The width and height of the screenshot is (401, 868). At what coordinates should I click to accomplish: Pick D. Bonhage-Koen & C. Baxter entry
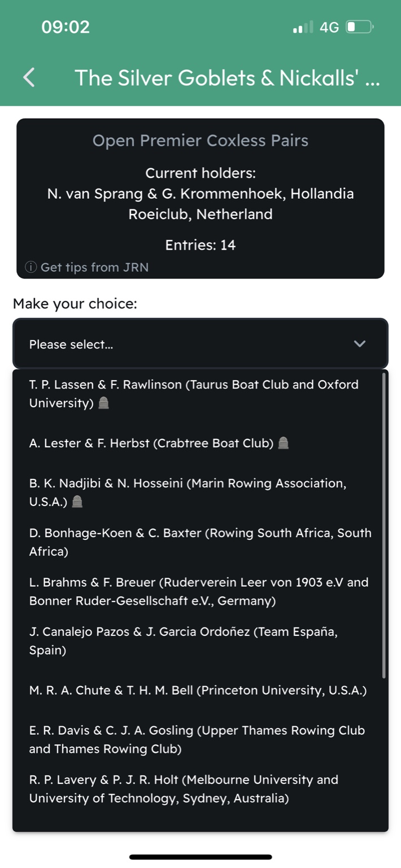coord(200,542)
